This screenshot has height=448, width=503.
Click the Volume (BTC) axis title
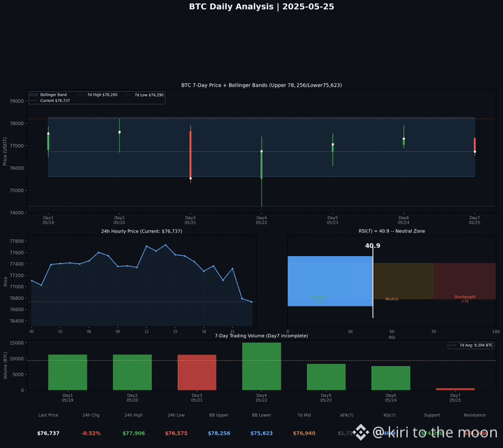5,365
